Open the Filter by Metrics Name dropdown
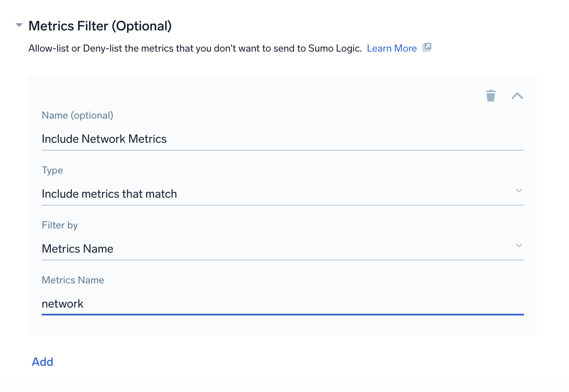This screenshot has height=392, width=569. 250,249
